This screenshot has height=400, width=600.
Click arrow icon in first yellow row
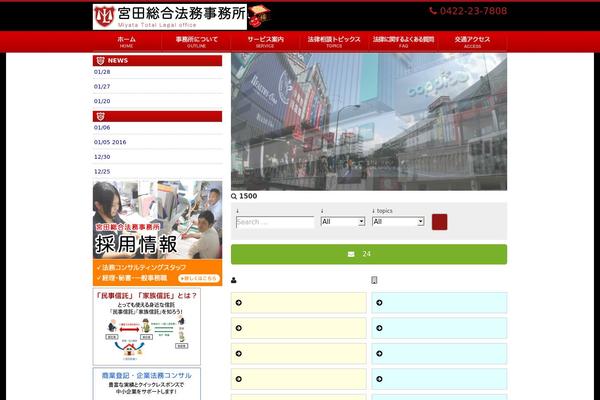[x=239, y=303]
